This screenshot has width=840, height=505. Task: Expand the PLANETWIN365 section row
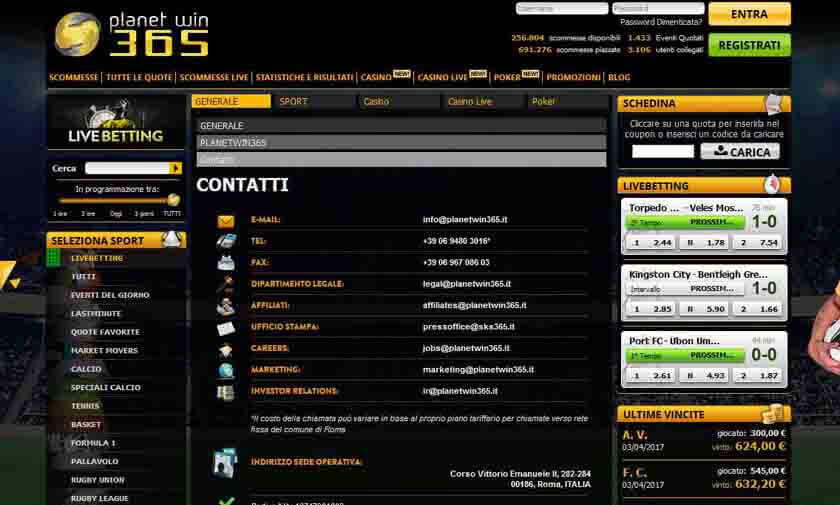click(401, 142)
